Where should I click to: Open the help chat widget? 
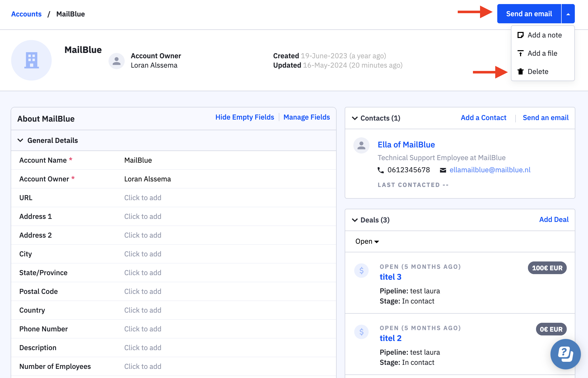tap(566, 354)
